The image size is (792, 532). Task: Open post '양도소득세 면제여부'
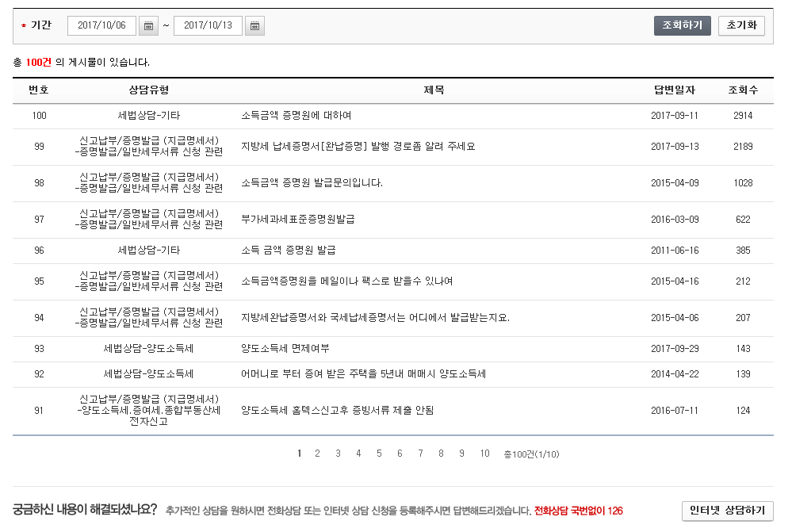coord(285,349)
